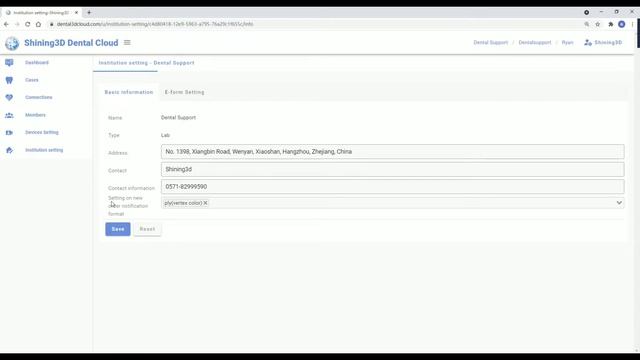Click the browser home icon
Image resolution: width=640 pixels, height=360 pixels.
point(38,24)
